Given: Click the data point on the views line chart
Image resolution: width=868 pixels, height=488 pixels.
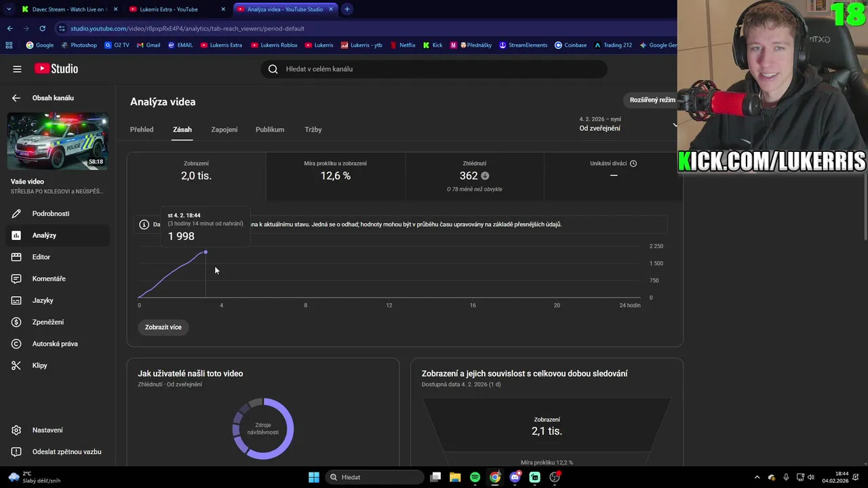Looking at the screenshot, I should coord(205,252).
